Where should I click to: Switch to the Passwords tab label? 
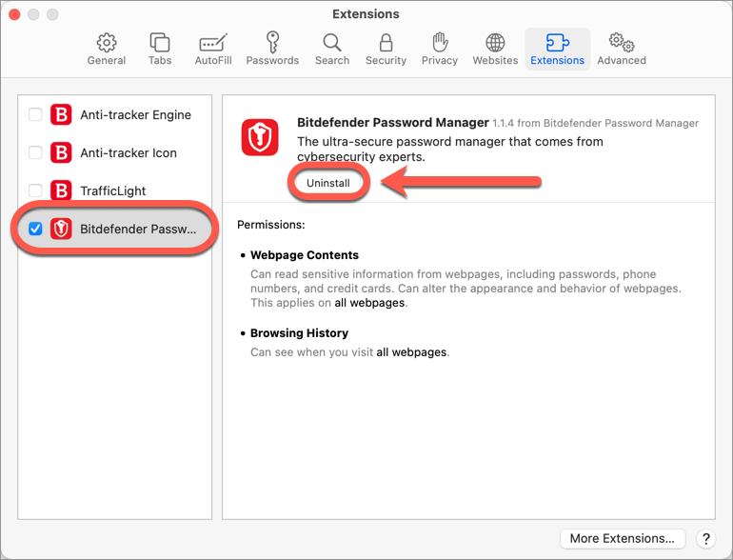point(272,60)
